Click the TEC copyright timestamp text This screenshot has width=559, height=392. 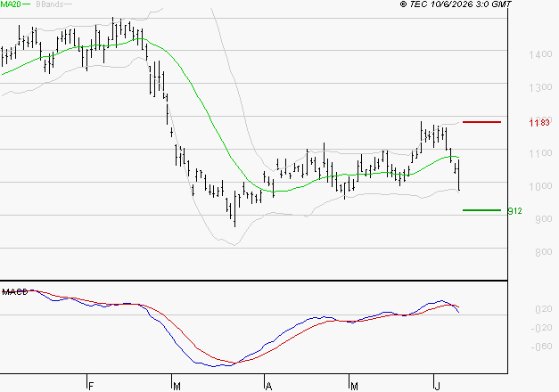coord(456,4)
